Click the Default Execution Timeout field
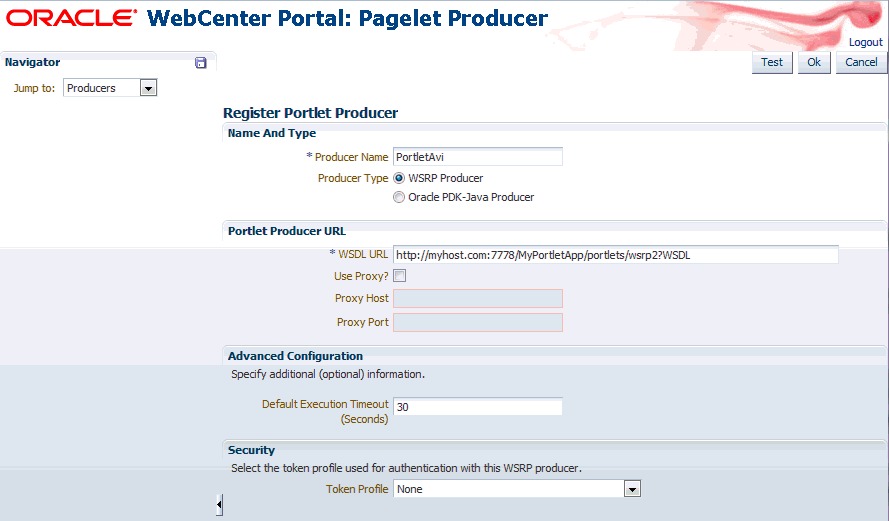 (x=478, y=406)
